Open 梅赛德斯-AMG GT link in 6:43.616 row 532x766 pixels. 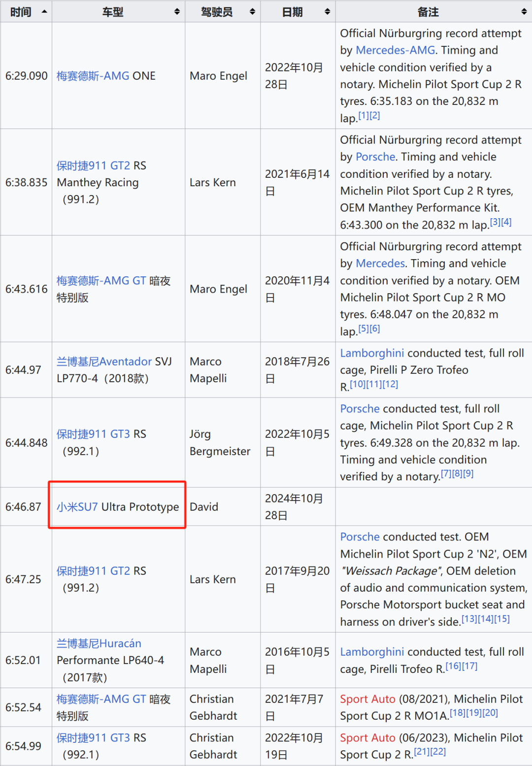[x=101, y=281]
